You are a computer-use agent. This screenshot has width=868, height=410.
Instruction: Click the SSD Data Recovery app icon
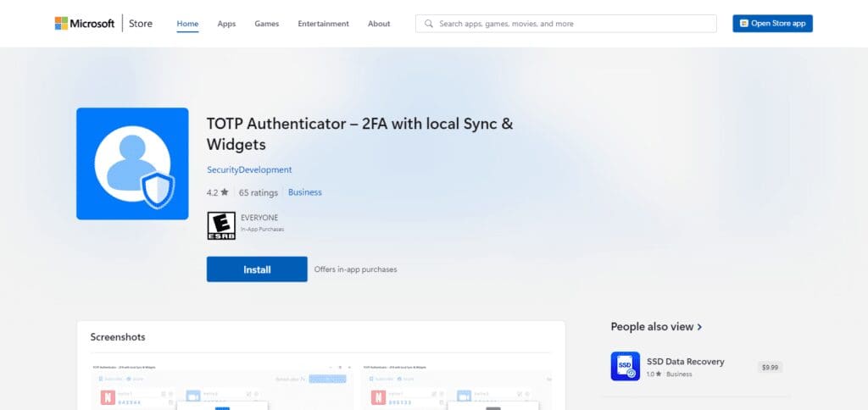(x=625, y=366)
